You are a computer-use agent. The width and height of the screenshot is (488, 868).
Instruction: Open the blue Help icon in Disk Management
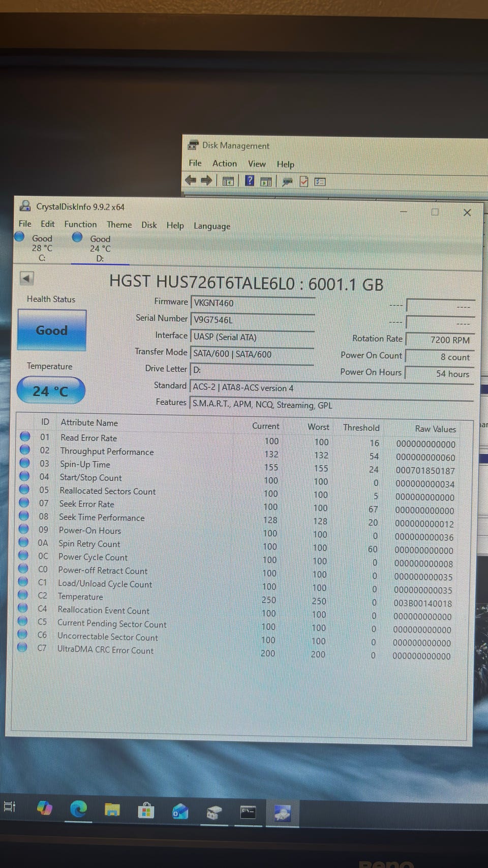(x=250, y=181)
